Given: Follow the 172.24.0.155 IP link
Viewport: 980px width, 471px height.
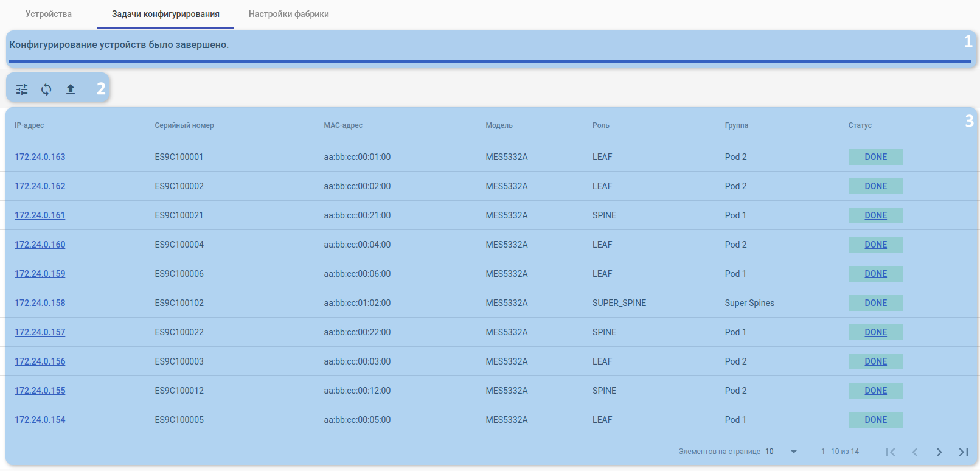Looking at the screenshot, I should pyautogui.click(x=40, y=391).
